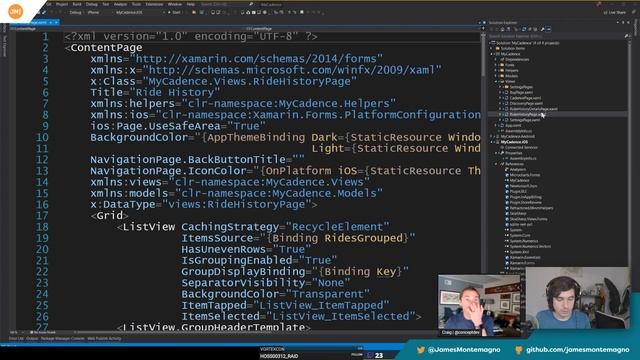640x360 pixels.
Task: Click the 'IsGroupingEnabled' attribute line
Action: [259, 260]
